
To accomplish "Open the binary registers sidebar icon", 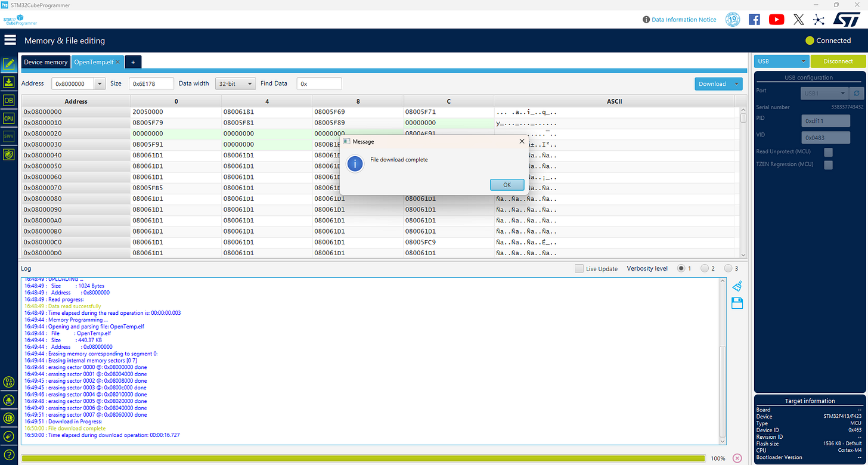I will point(9,382).
